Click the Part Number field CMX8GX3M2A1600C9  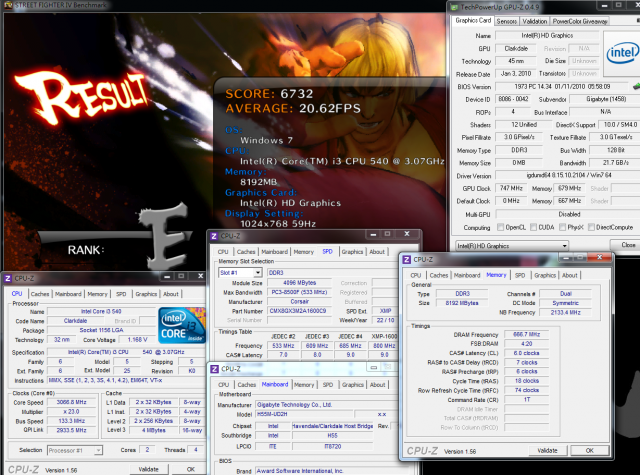tap(299, 311)
